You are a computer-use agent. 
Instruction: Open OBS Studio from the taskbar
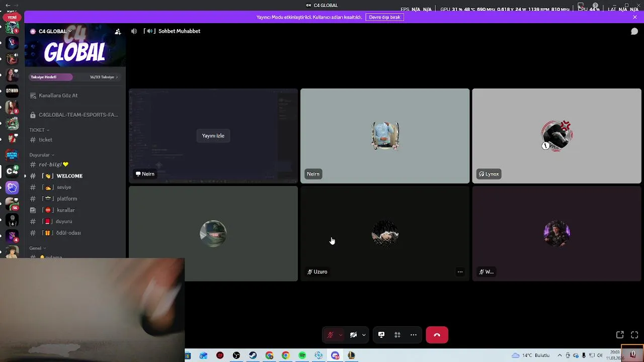tap(236, 355)
